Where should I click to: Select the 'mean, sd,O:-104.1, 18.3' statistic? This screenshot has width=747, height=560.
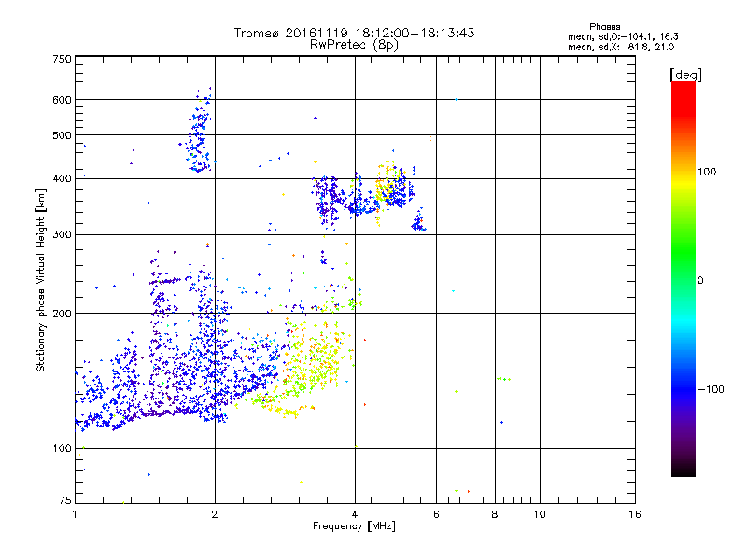623,36
